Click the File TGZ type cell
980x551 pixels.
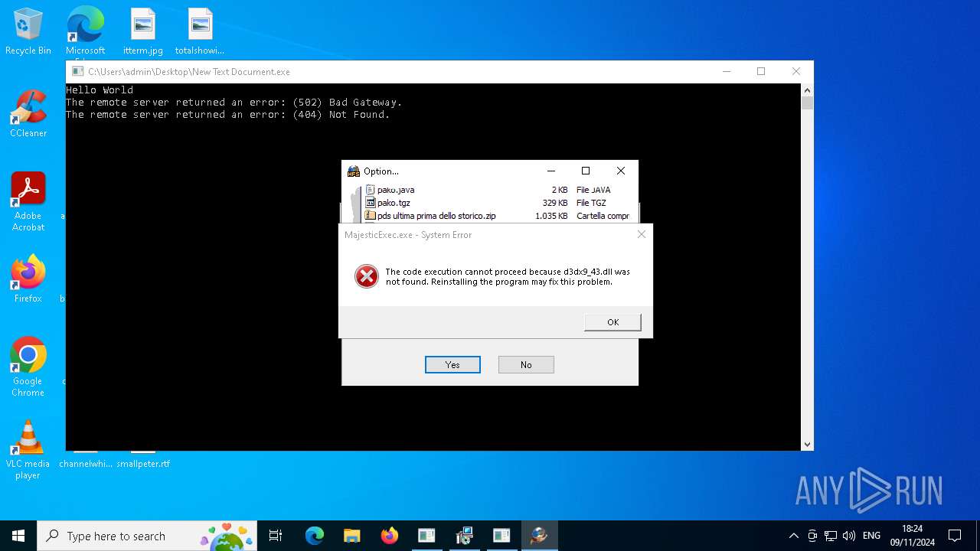tap(591, 203)
